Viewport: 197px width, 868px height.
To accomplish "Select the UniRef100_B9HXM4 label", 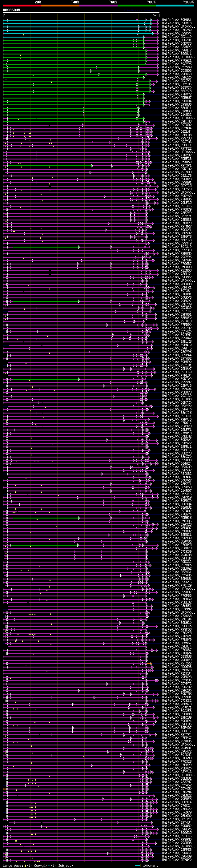I will click(x=177, y=101).
